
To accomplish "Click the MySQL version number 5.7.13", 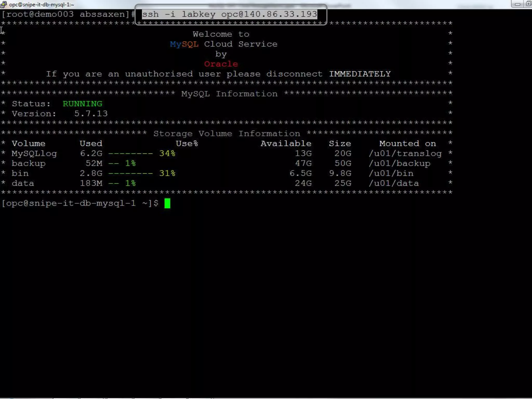I will [91, 114].
